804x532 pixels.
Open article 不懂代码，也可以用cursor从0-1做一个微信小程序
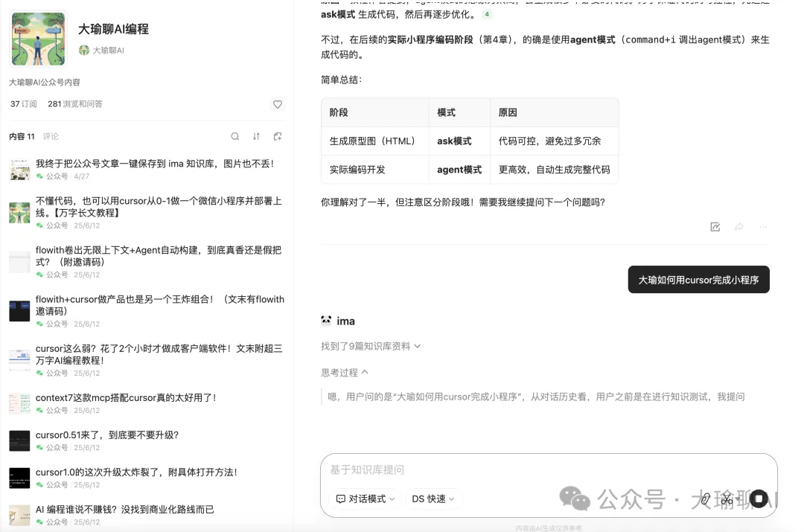[159, 207]
